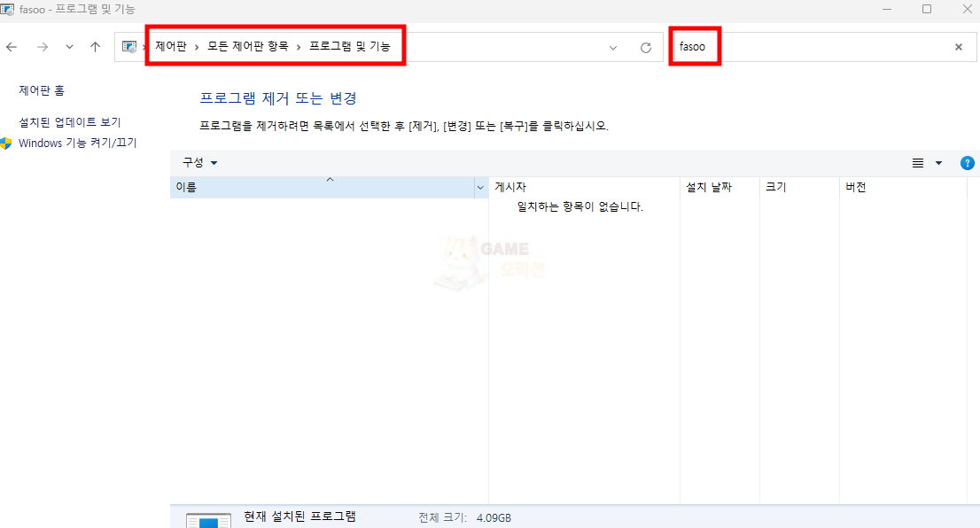Refresh the programs list
The height and width of the screenshot is (528, 980).
click(646, 48)
